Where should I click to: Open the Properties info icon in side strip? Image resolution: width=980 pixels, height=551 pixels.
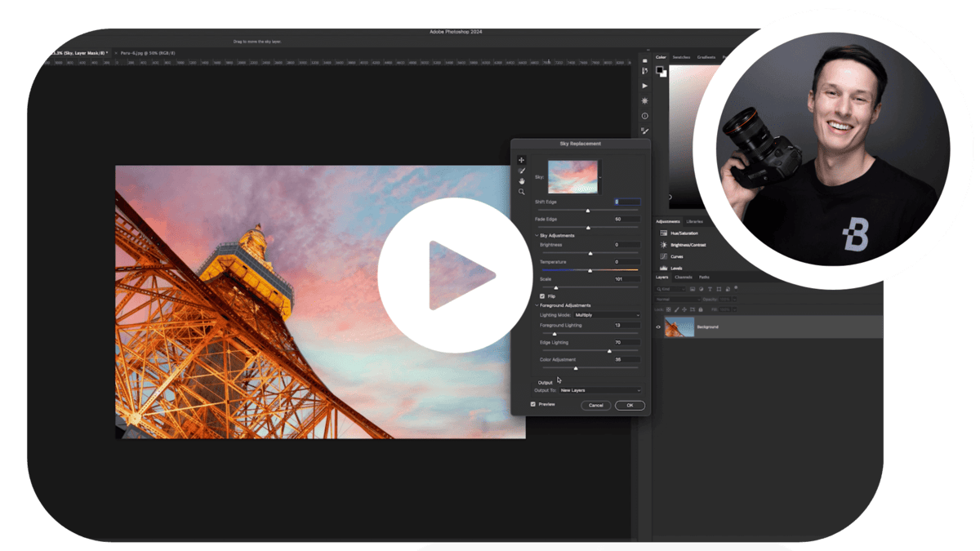pos(644,116)
